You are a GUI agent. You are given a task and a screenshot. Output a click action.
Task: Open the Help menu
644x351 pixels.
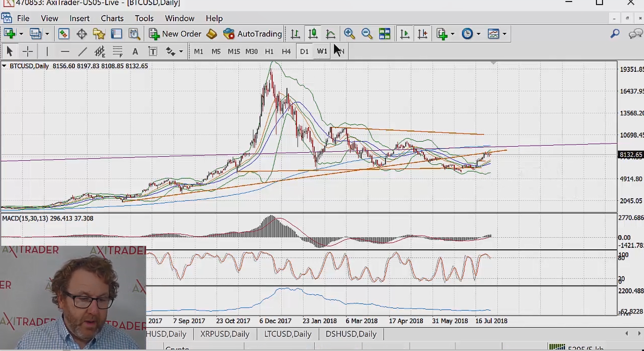(x=214, y=18)
